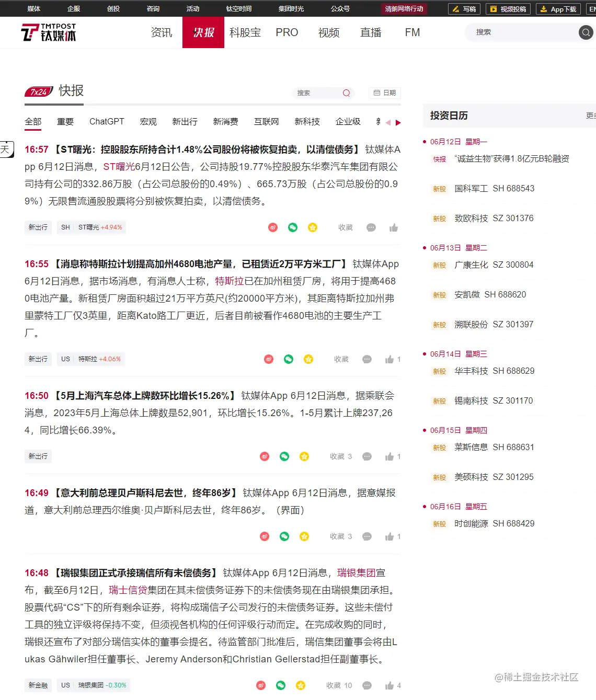Viewport: 596px width, 700px height.
Task: Click the header 搜索 input field
Action: [522, 32]
